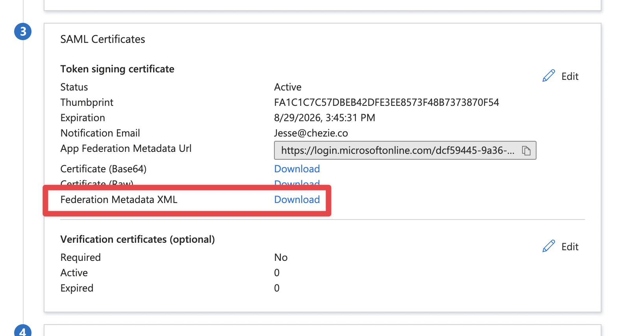The image size is (644, 336).
Task: Click the certificate expiration date value
Action: pos(324,118)
